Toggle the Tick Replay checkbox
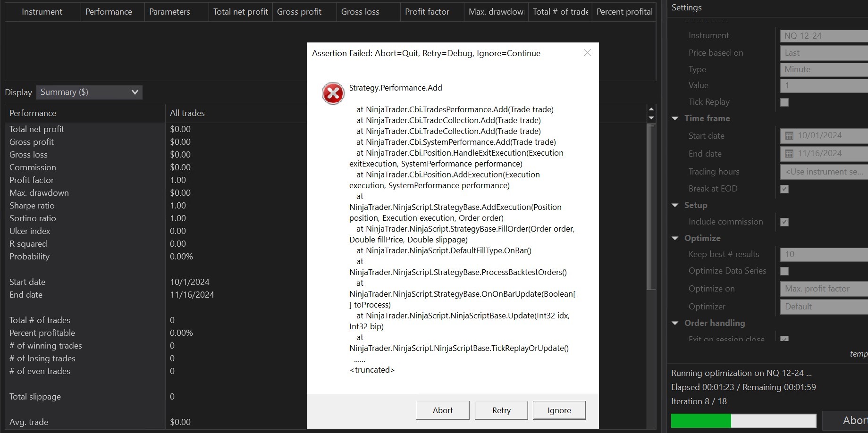868x433 pixels. (x=784, y=102)
